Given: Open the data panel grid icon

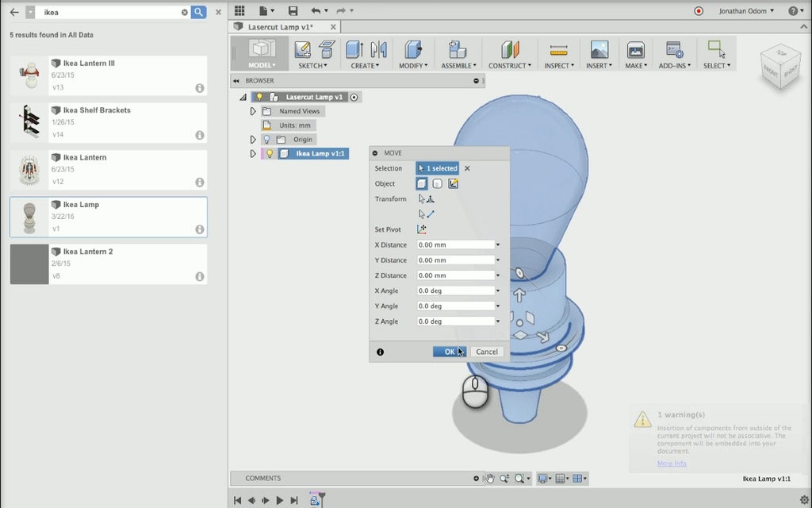Looking at the screenshot, I should (x=239, y=11).
